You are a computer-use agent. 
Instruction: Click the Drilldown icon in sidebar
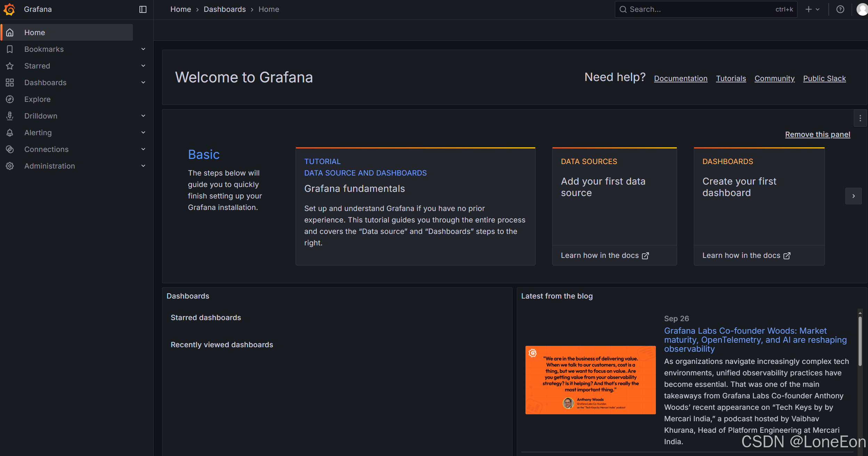click(x=10, y=116)
